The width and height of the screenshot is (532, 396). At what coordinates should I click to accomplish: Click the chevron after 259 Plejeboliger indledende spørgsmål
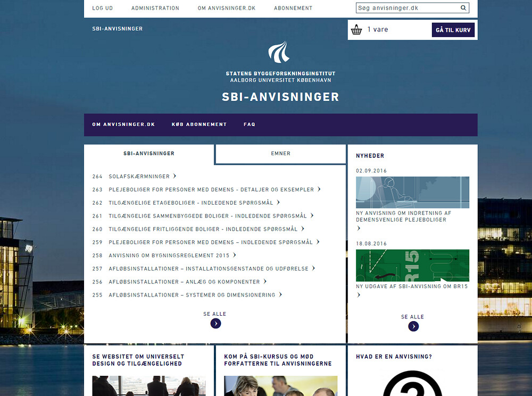point(318,242)
